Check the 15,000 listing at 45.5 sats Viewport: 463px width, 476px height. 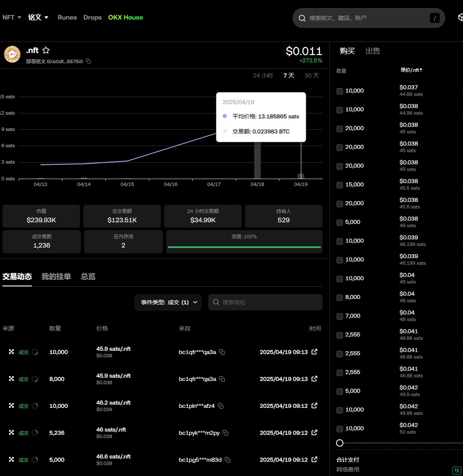(340, 185)
